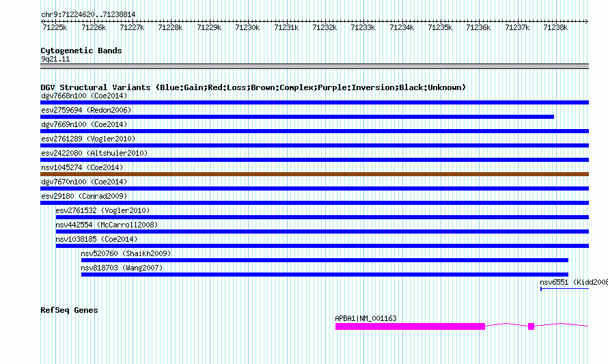608x364 pixels.
Task: Click the 71235k ruler tick label
Action: (440, 27)
